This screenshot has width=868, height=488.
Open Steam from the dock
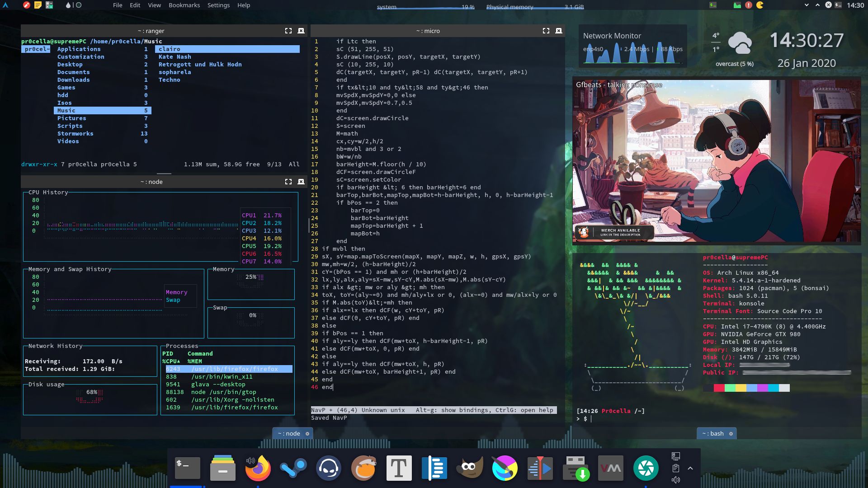pos(293,468)
